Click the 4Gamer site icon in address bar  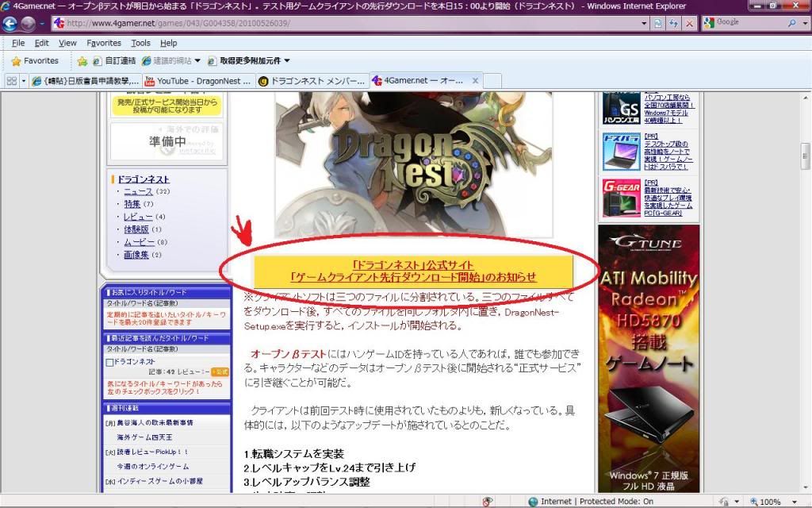tap(59, 23)
